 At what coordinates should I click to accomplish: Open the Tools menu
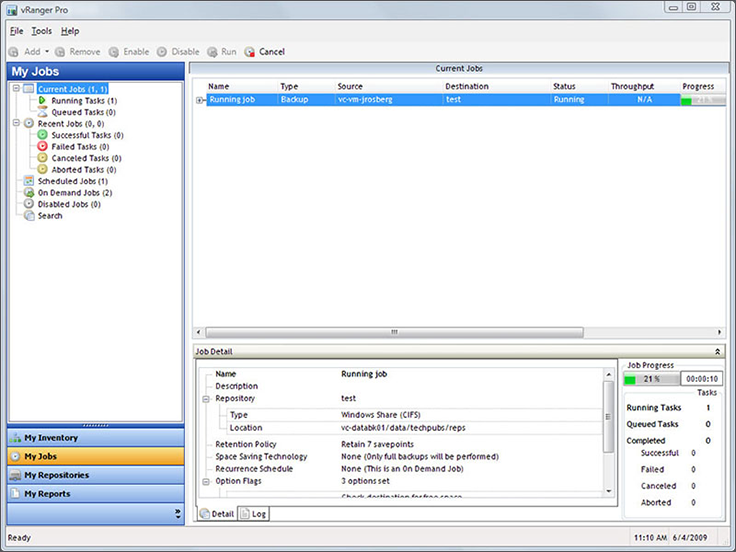point(41,31)
